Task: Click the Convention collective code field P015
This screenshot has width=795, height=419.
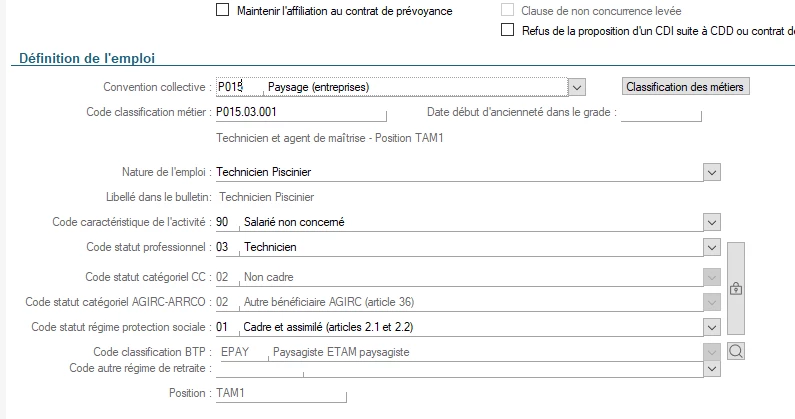Action: coord(231,87)
